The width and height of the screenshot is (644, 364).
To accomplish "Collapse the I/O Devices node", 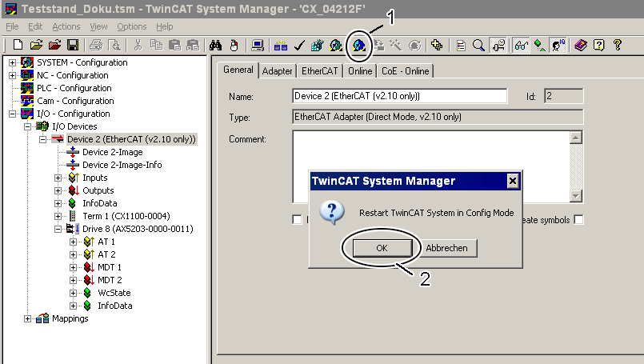I will tap(27, 126).
